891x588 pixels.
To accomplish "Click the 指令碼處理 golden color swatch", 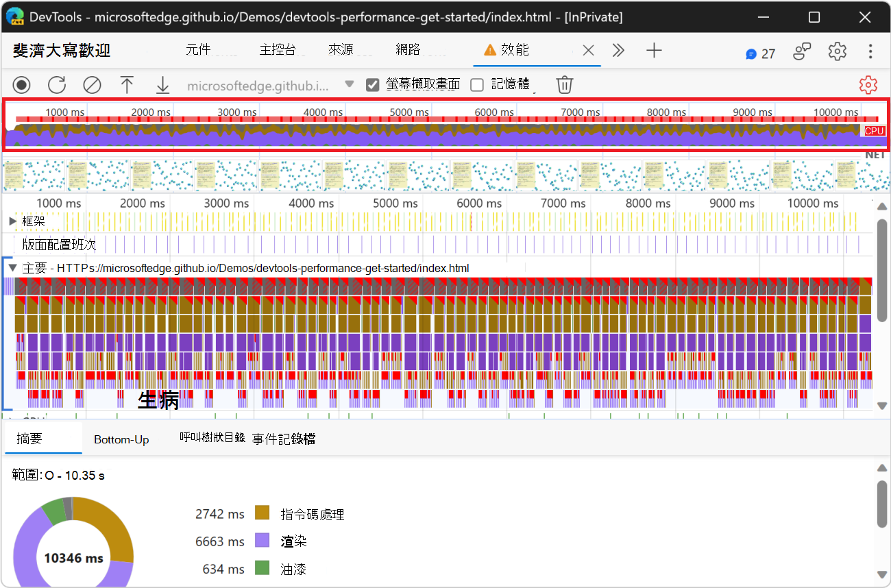I will click(x=262, y=513).
